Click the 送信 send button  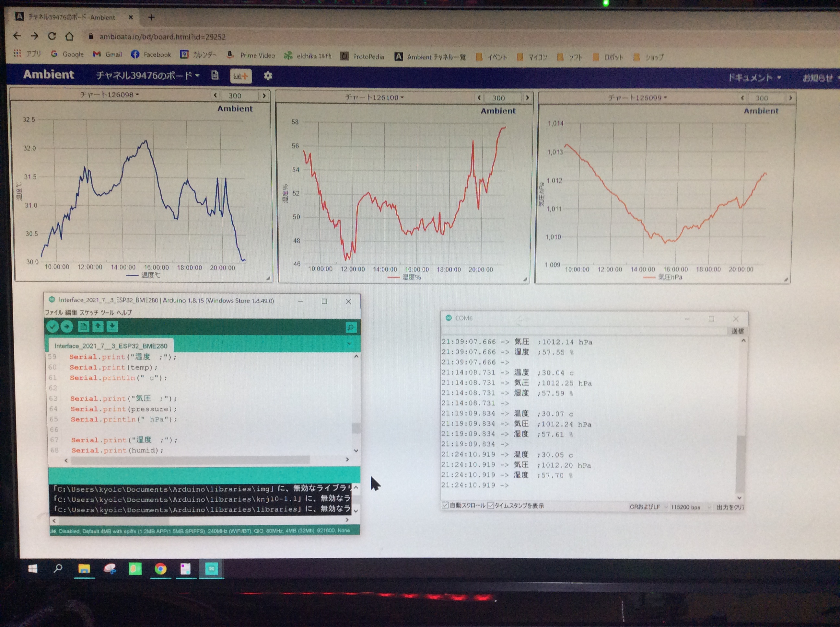click(737, 331)
